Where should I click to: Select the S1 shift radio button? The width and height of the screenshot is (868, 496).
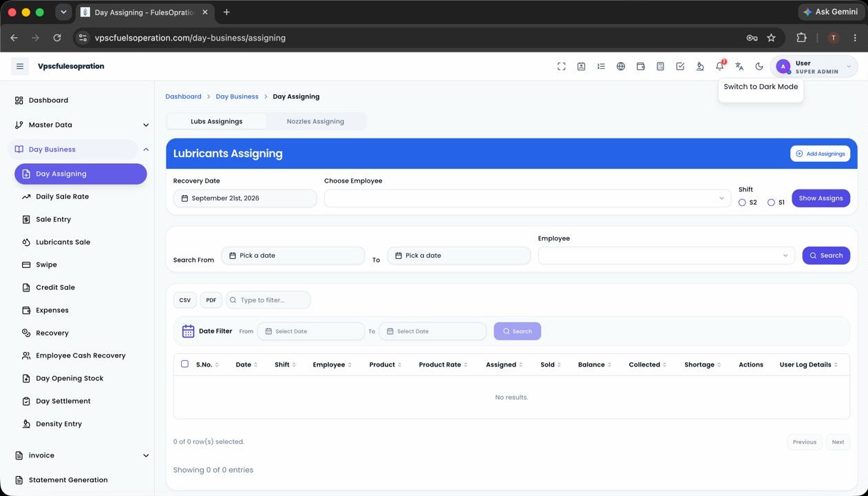tap(771, 203)
